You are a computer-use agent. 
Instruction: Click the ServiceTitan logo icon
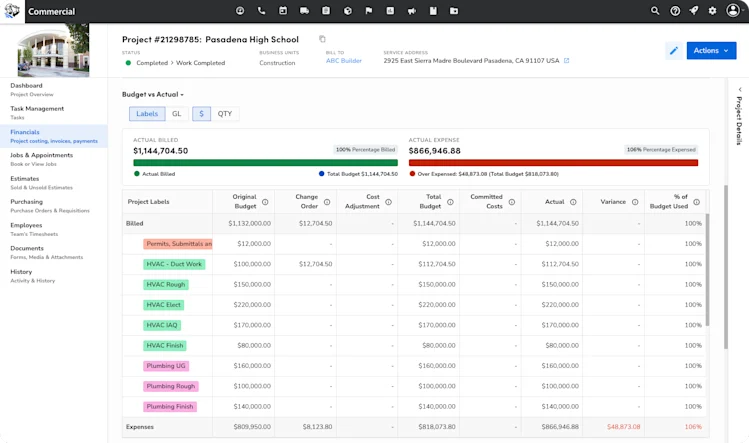[x=12, y=11]
